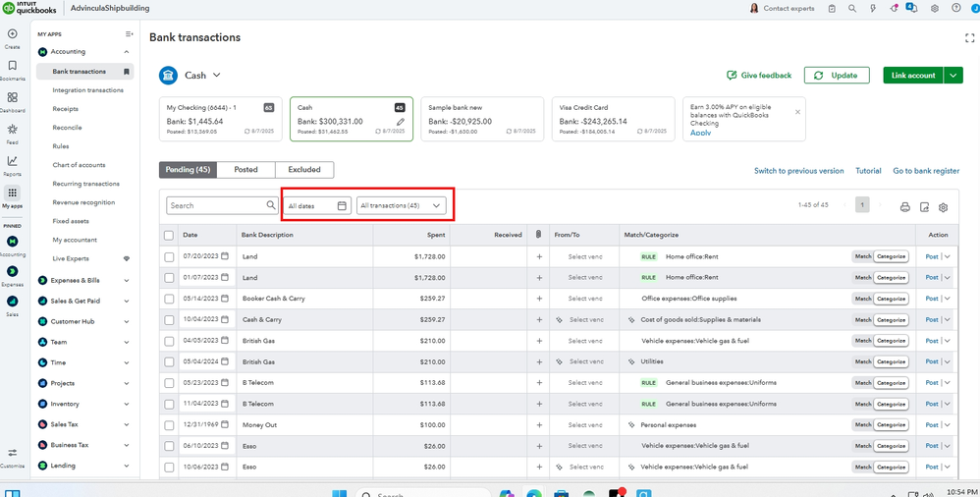This screenshot has width=980, height=497.
Task: Open the Go to bank register link
Action: click(925, 171)
